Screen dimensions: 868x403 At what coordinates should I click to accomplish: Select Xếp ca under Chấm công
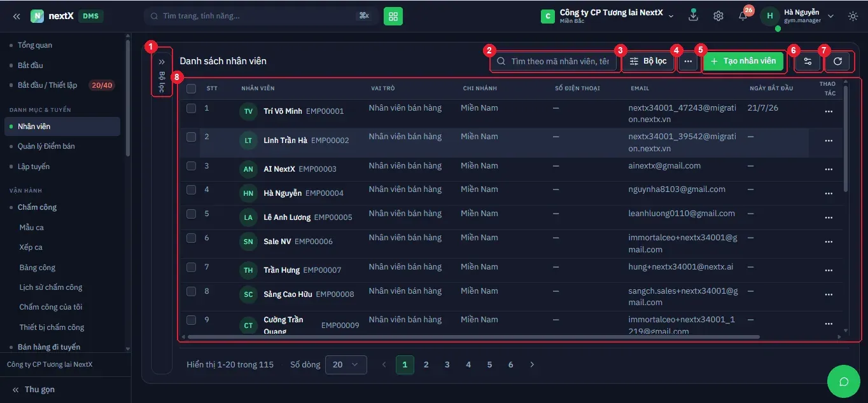[31, 247]
